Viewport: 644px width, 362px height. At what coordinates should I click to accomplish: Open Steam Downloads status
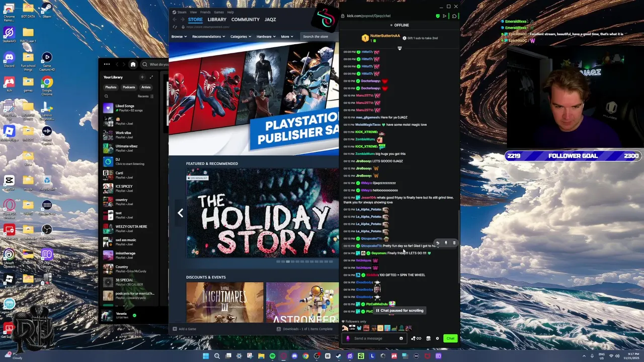tap(304, 329)
